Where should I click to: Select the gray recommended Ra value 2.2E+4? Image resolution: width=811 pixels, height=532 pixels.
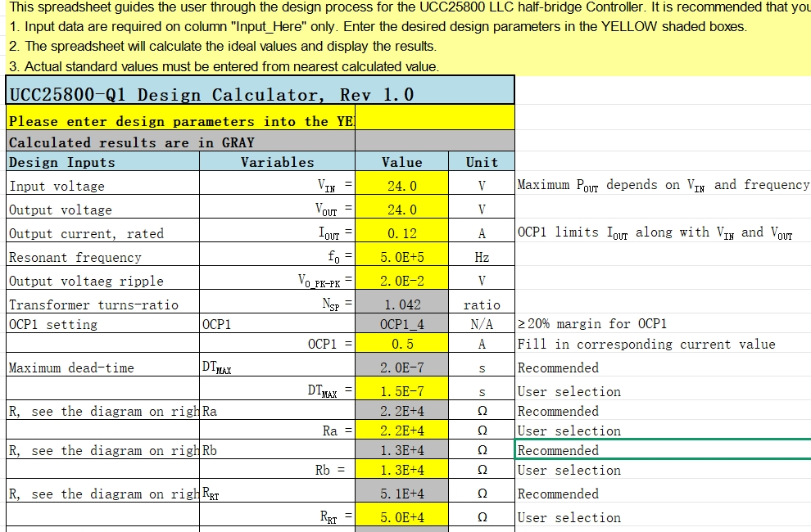pyautogui.click(x=401, y=411)
